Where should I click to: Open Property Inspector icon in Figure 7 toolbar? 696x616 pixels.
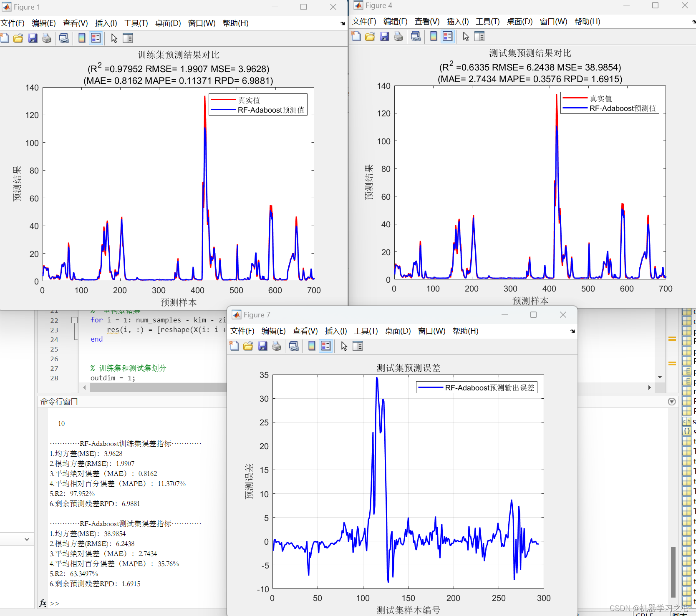point(358,346)
